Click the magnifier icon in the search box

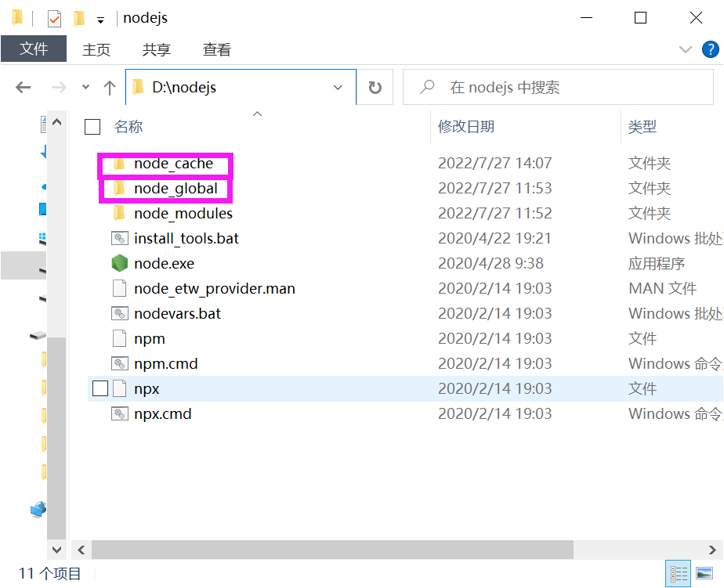(427, 87)
